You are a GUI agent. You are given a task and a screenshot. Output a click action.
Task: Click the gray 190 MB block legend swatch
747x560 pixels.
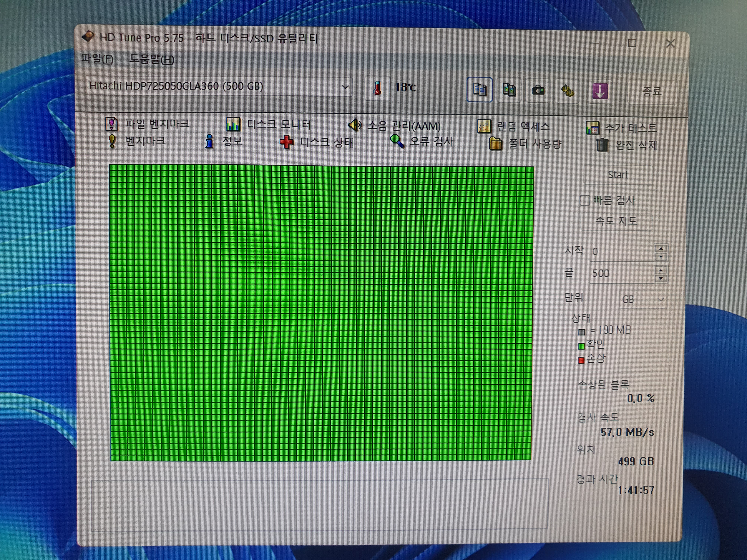(581, 332)
